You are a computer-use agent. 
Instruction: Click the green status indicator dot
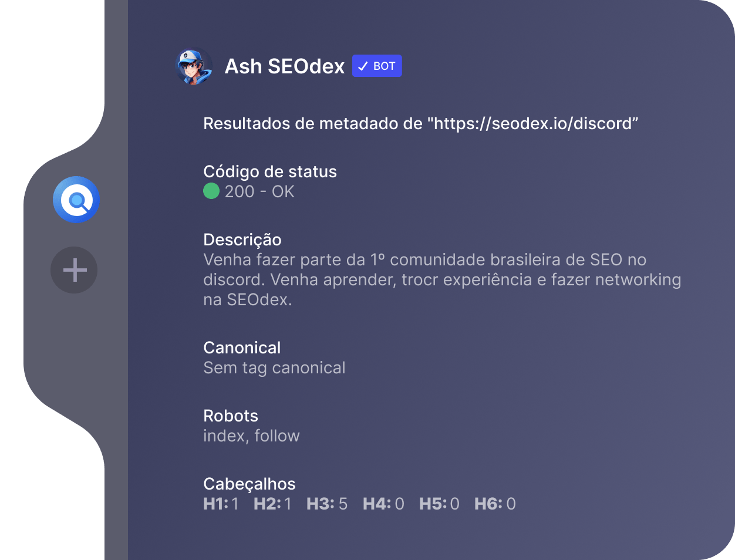click(211, 191)
